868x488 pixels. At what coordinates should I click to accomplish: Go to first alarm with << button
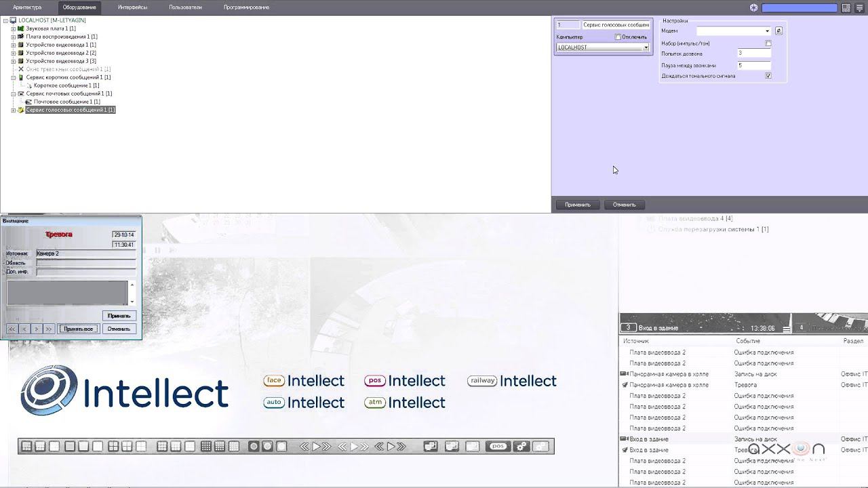[12, 329]
